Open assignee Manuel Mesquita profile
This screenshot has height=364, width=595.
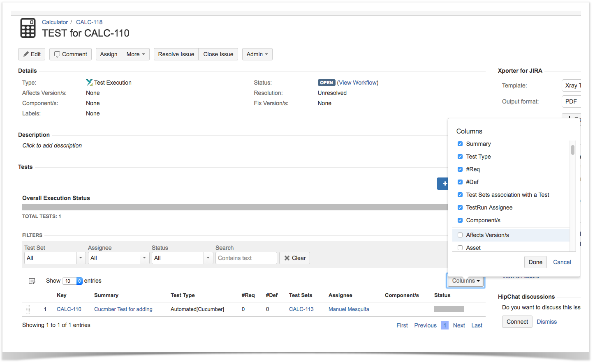[349, 309]
